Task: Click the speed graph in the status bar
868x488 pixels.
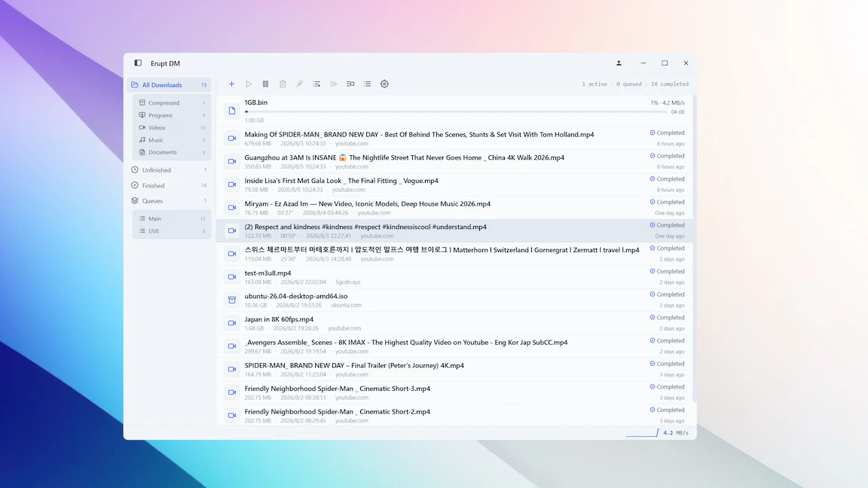Action: coord(642,432)
